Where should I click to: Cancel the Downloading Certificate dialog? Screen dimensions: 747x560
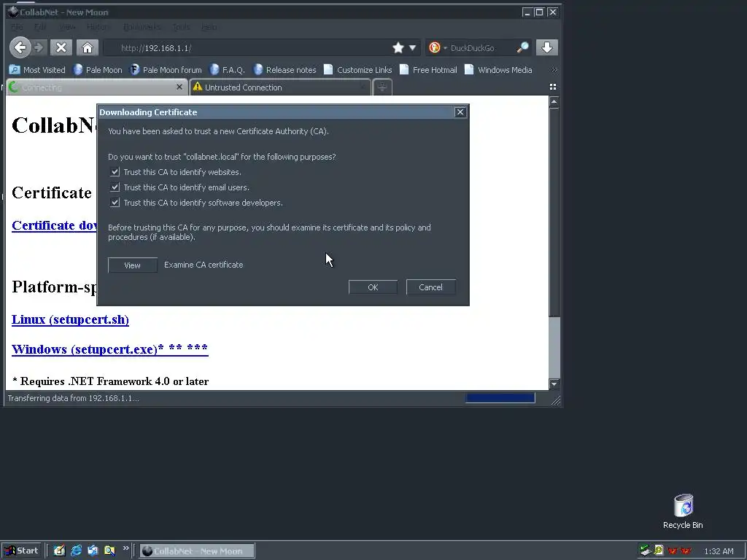point(430,287)
